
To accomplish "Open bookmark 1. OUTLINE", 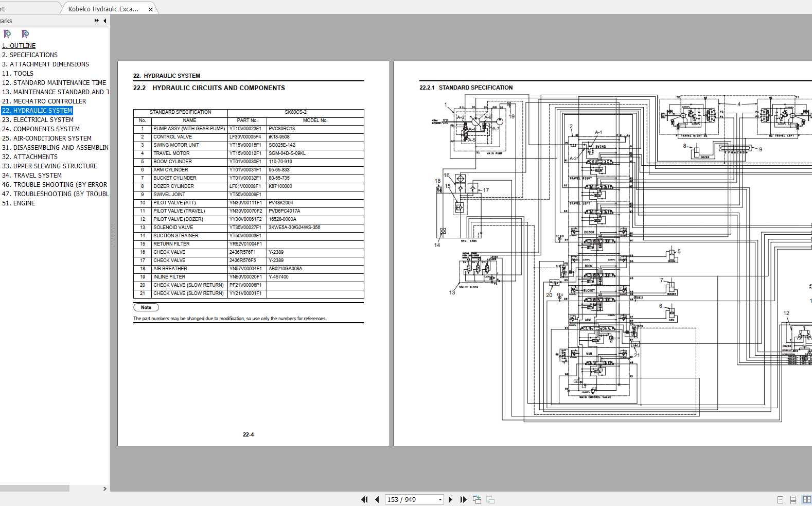I will click(19, 46).
